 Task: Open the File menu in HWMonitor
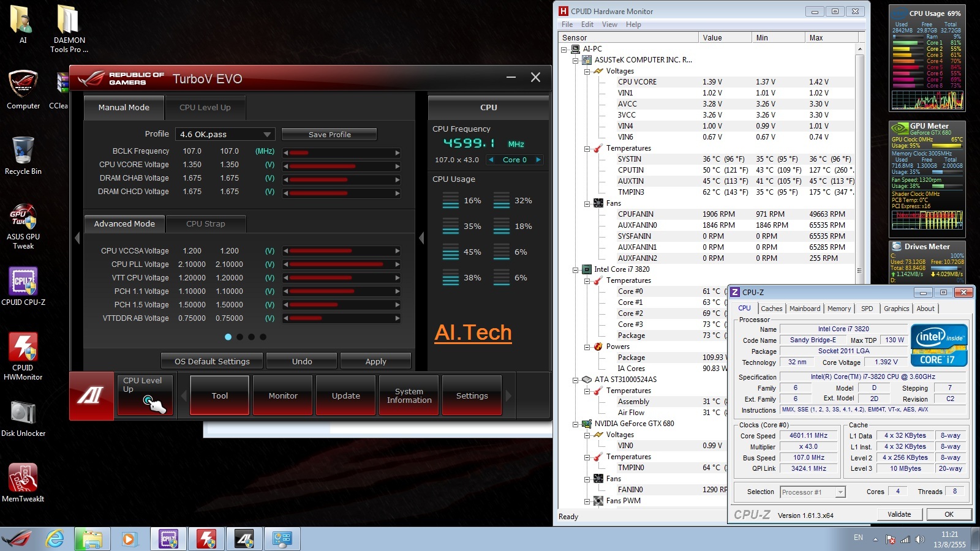coord(567,24)
